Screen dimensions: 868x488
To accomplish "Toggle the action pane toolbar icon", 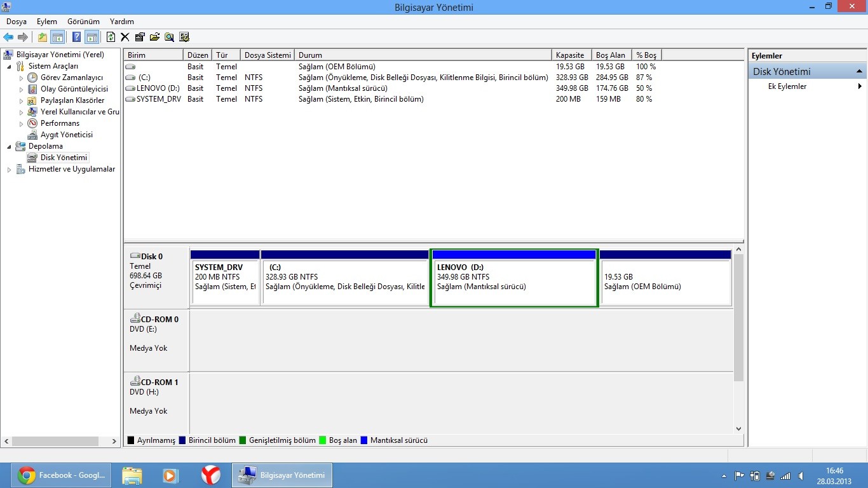I will point(92,37).
